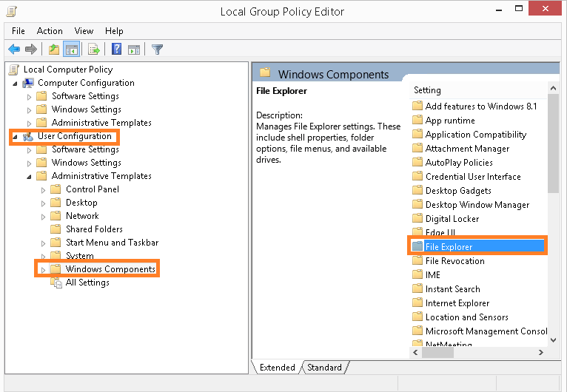Collapse Administrative Templates under User Configuration
The width and height of the screenshot is (567, 392).
pos(30,177)
